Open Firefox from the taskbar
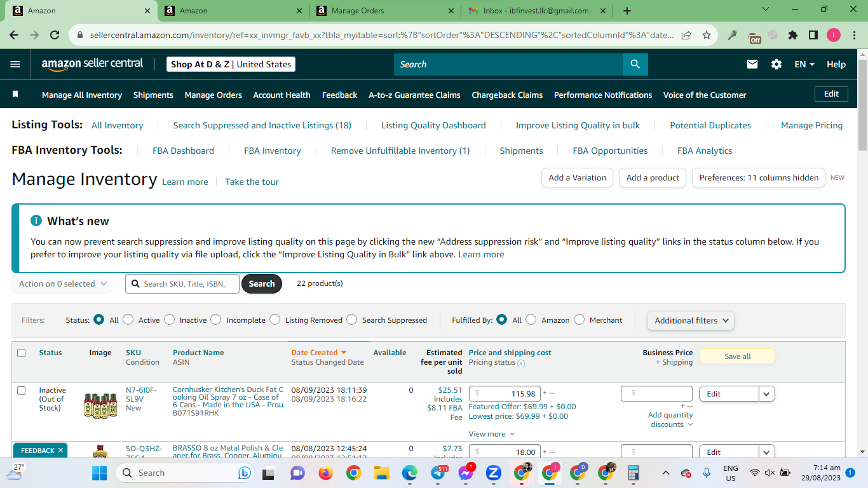This screenshot has height=488, width=868. (326, 473)
